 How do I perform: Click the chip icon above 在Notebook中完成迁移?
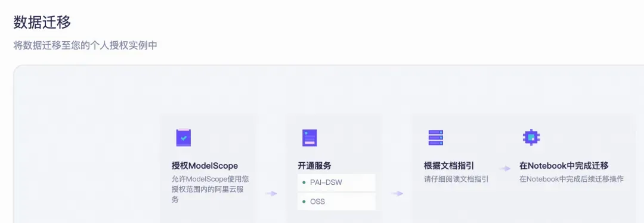click(531, 137)
